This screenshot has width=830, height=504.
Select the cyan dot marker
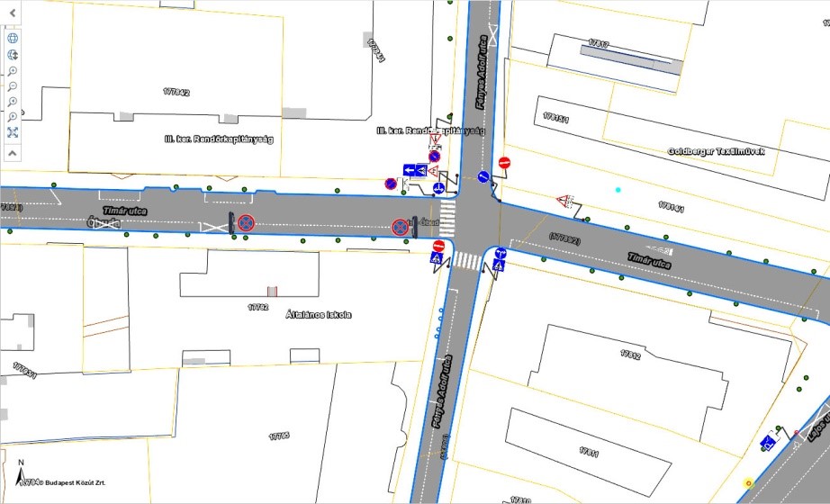point(618,190)
